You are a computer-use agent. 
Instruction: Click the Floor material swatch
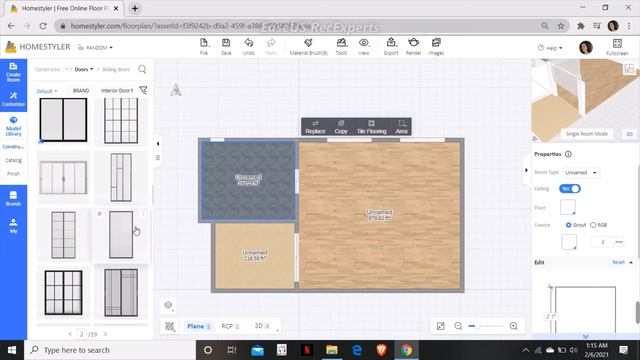pos(568,207)
